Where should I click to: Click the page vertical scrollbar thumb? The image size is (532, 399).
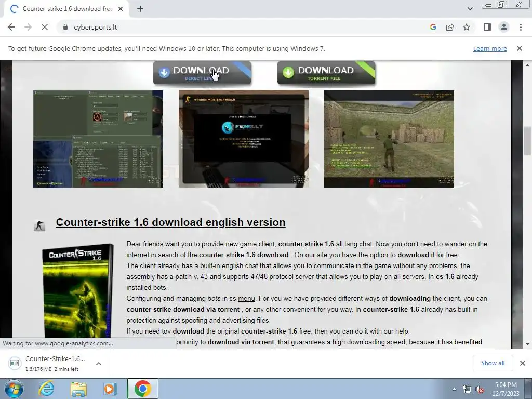point(528,141)
